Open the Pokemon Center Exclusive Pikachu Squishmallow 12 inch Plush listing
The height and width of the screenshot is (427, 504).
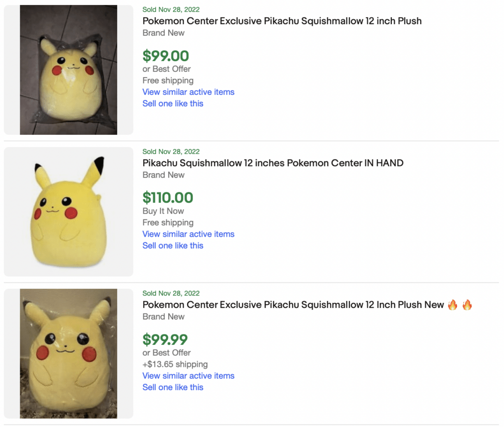click(x=282, y=21)
